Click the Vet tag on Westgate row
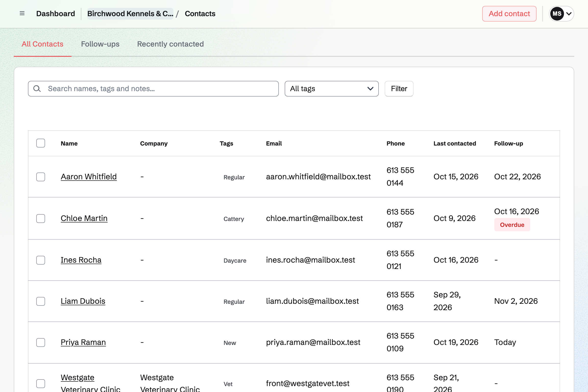Image resolution: width=588 pixels, height=392 pixels. tap(228, 384)
